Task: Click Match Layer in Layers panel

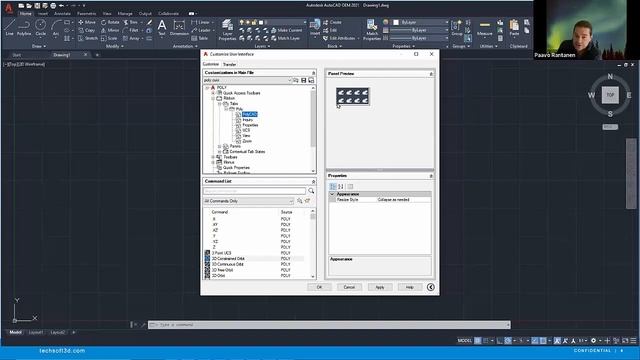Action: tap(285, 38)
